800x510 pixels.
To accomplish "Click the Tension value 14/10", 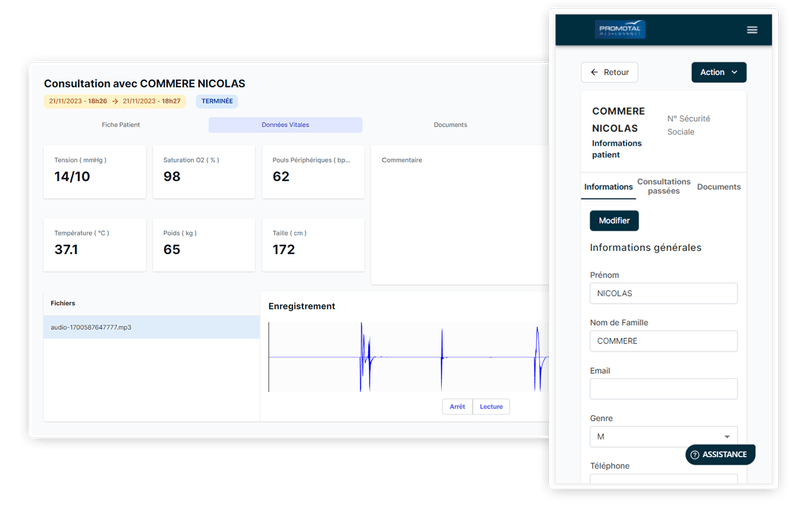I will [72, 176].
